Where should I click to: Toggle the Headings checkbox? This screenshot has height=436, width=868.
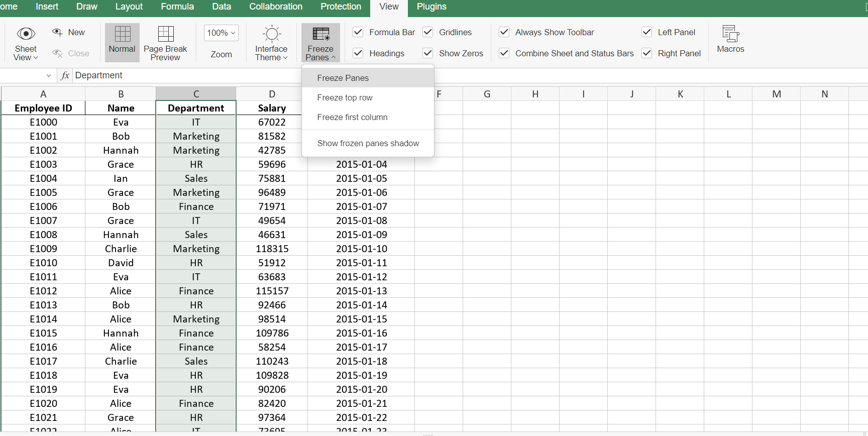click(x=358, y=53)
